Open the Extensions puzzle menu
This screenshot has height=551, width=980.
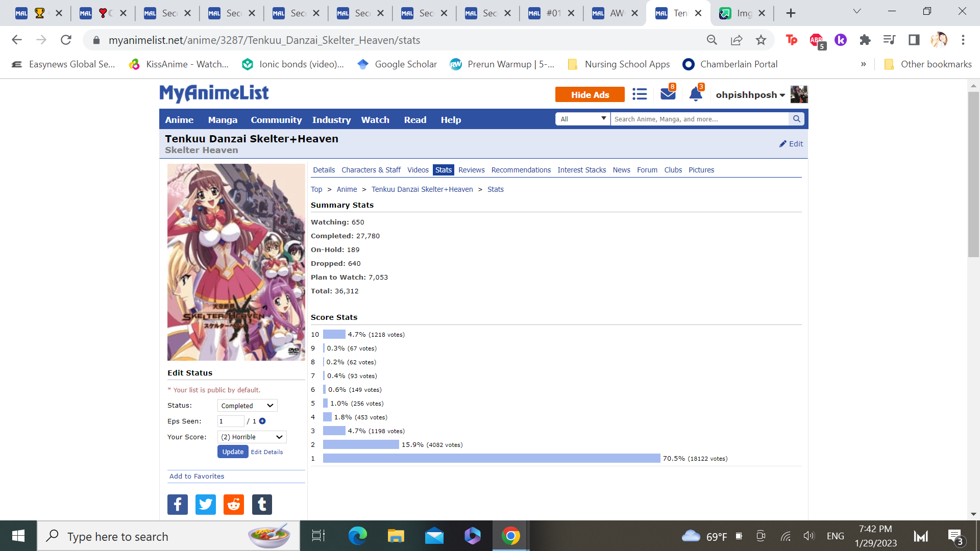point(865,40)
